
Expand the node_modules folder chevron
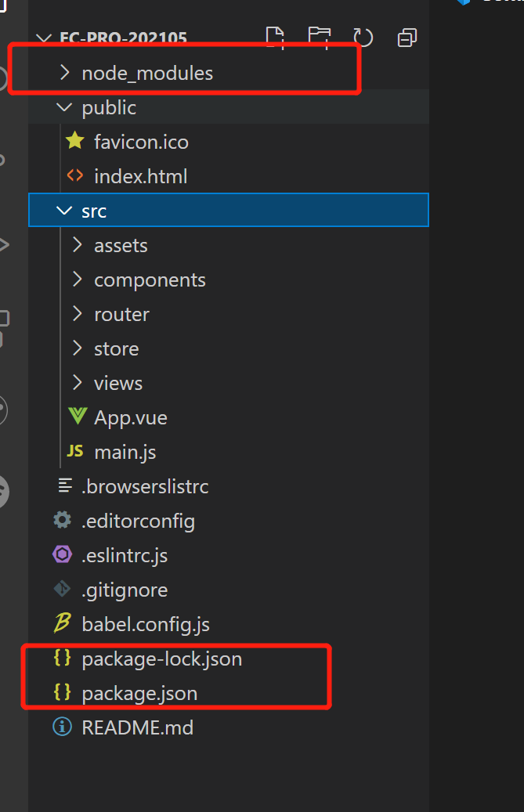pyautogui.click(x=64, y=73)
